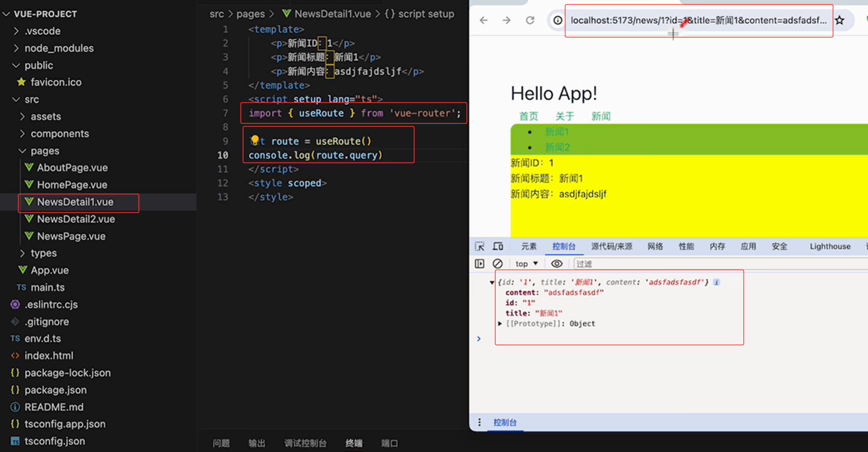This screenshot has width=868, height=452.
Task: Open package.json in the explorer
Action: point(56,390)
